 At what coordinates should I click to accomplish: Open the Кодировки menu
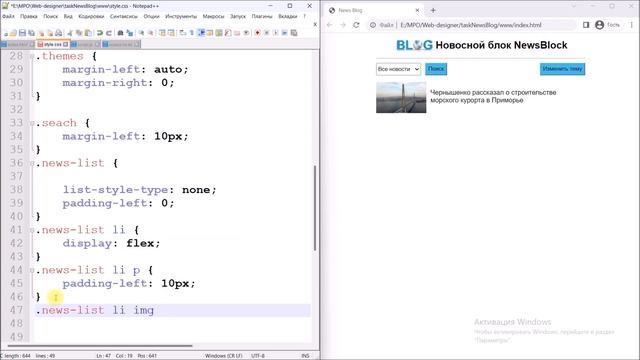[91, 16]
